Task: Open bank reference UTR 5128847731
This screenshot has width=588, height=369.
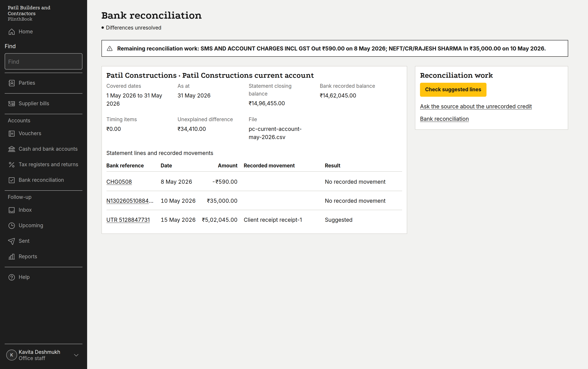Action: click(x=128, y=220)
